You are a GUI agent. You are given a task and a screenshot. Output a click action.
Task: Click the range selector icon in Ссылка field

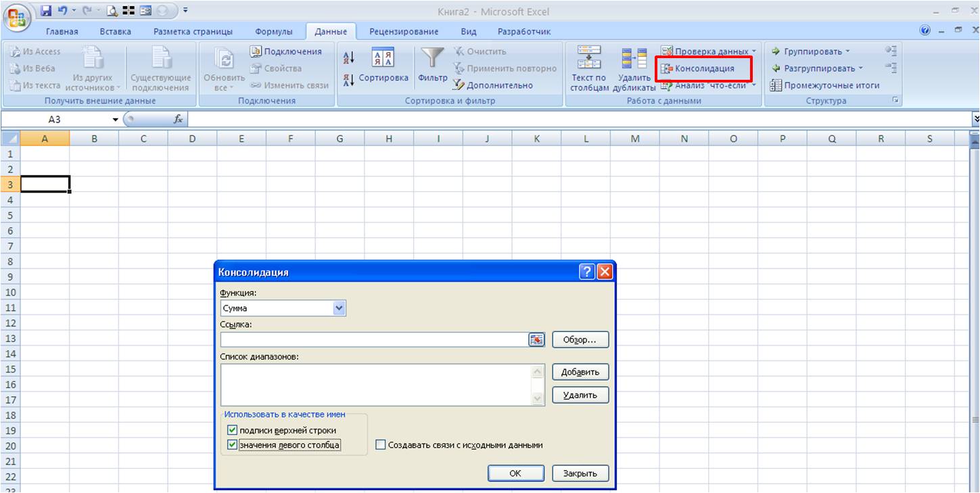(x=536, y=340)
